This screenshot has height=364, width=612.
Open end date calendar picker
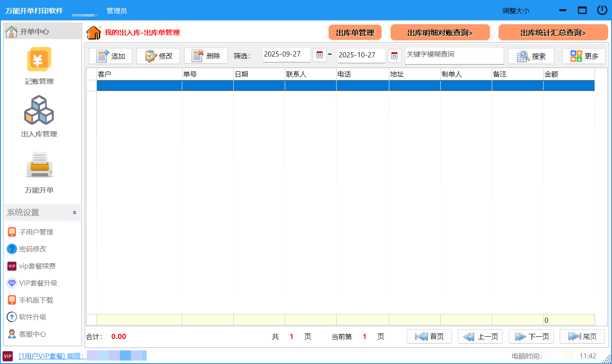pos(394,56)
